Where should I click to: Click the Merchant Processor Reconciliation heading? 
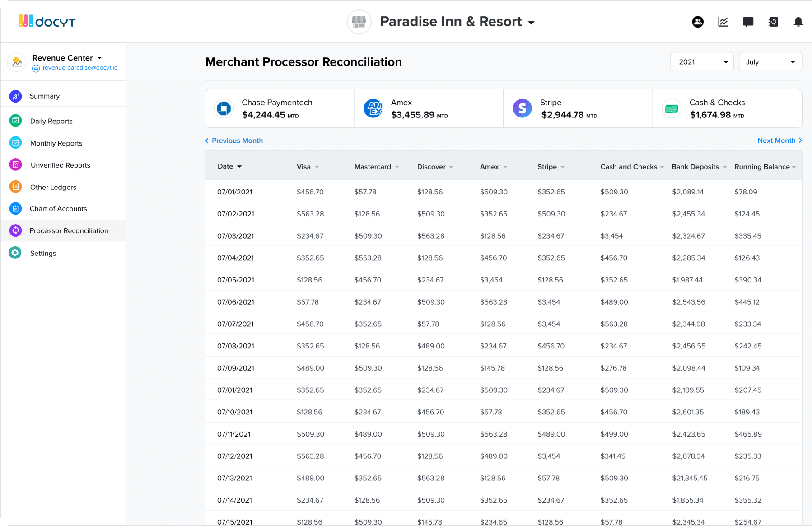pos(303,62)
